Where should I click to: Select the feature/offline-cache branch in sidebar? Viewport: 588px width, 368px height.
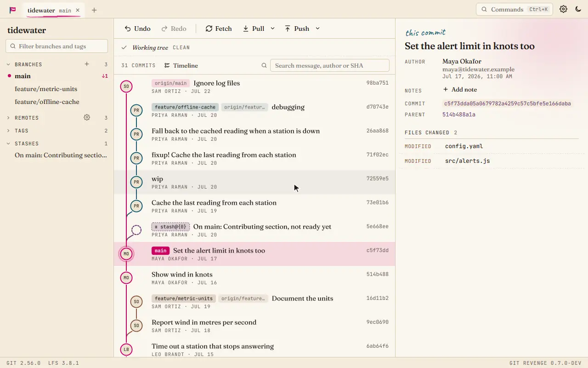click(x=57, y=102)
